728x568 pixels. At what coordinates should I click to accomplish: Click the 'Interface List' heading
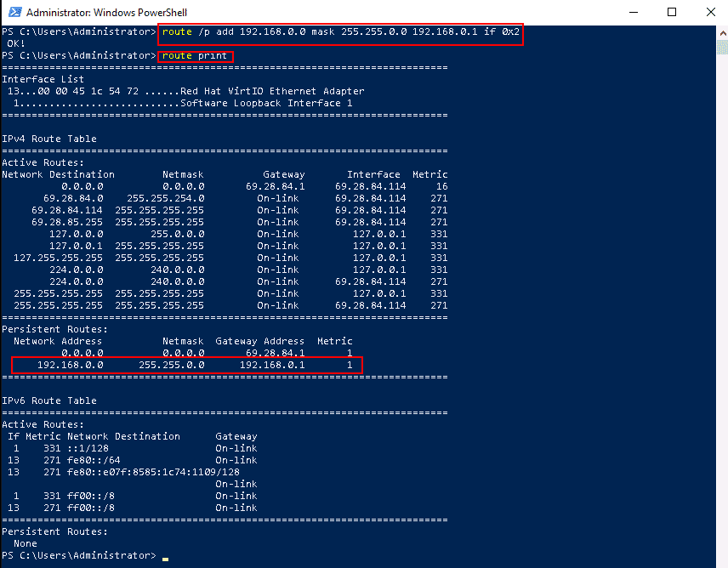(x=43, y=79)
